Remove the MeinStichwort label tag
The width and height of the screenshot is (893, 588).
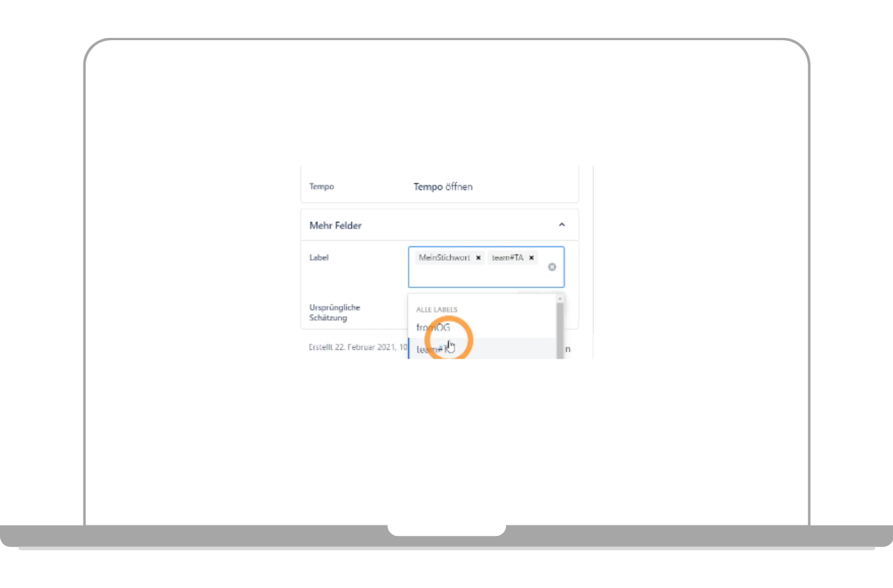(x=478, y=258)
